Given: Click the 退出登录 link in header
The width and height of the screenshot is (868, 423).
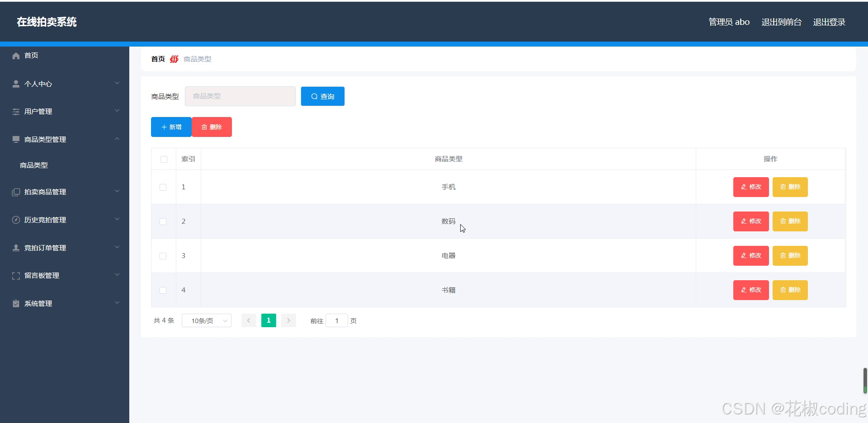Looking at the screenshot, I should tap(829, 22).
